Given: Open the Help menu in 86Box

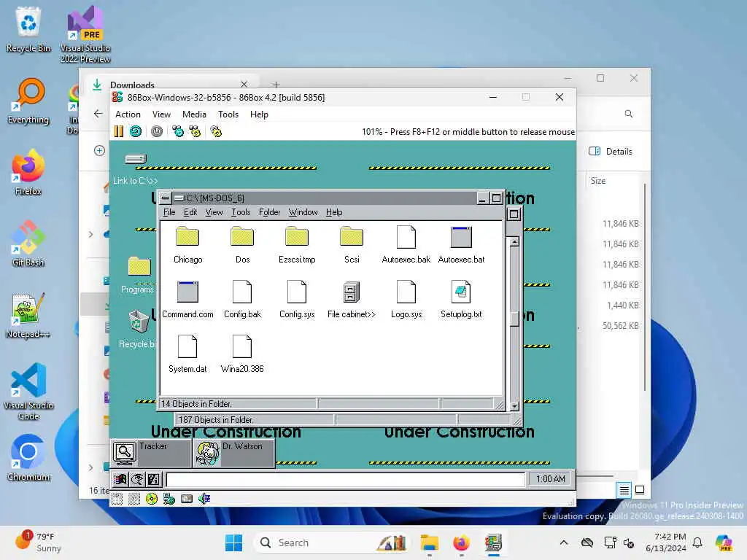Looking at the screenshot, I should tap(259, 114).
